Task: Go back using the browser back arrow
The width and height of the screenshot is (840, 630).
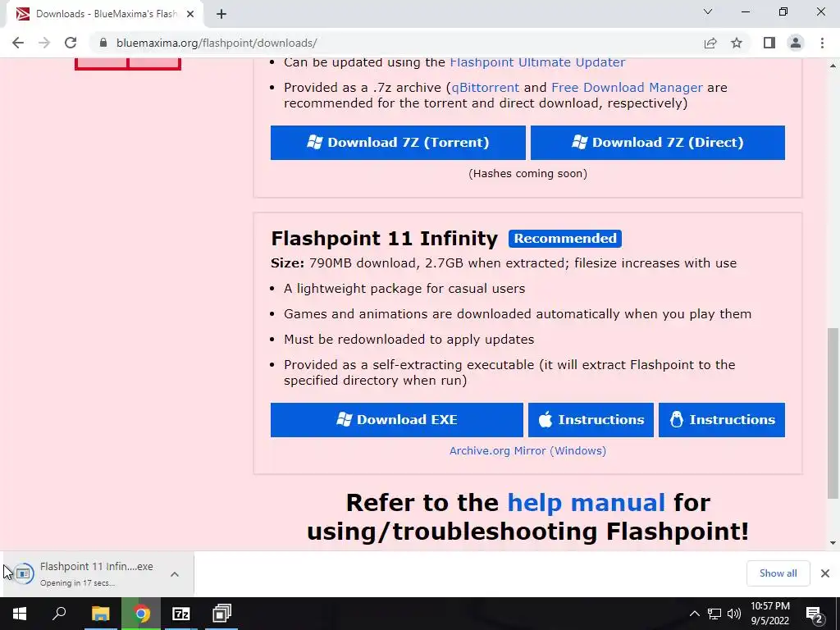Action: (x=18, y=43)
